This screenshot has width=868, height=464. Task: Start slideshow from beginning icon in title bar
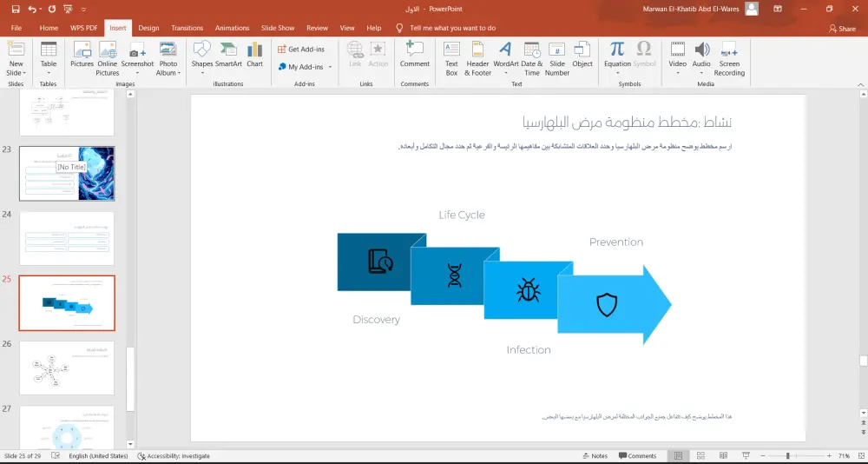[x=68, y=9]
